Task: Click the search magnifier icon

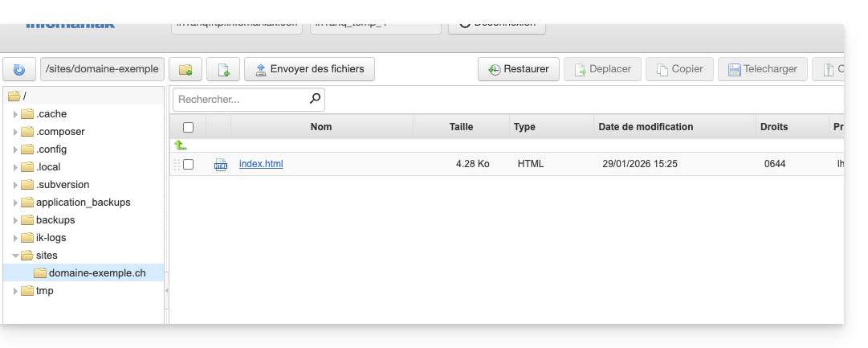Action: tap(315, 100)
